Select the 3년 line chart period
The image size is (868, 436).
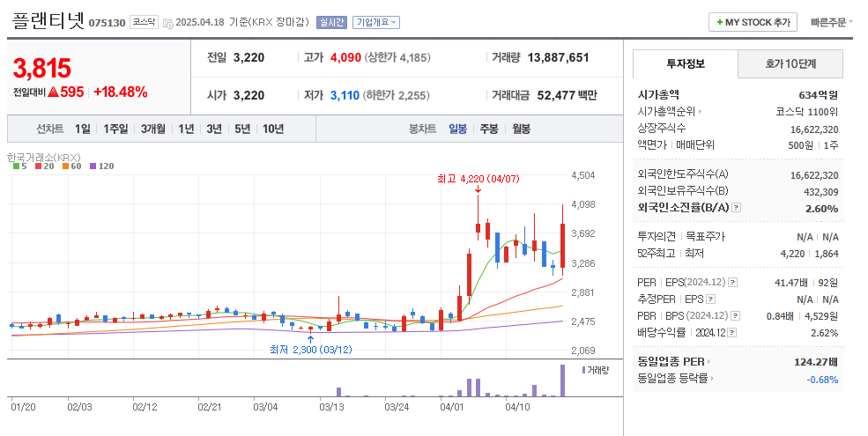click(x=214, y=129)
